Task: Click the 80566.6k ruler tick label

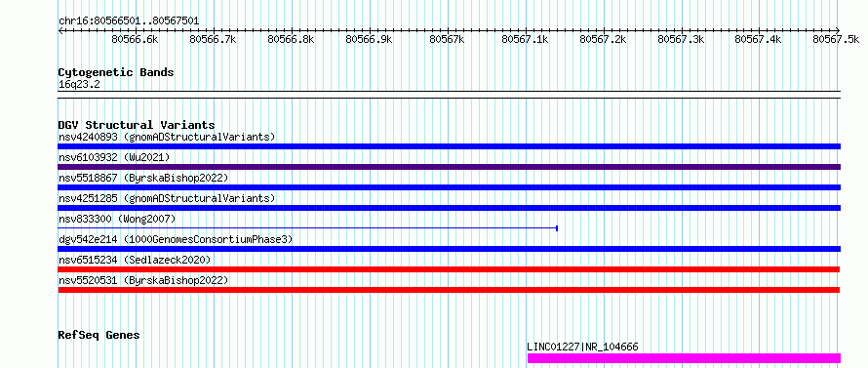Action: (x=135, y=39)
